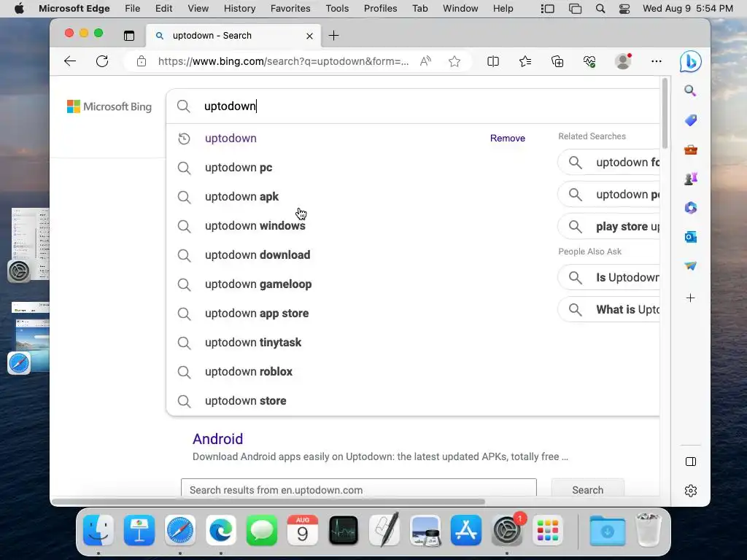Choose suggestion uptodown app store
This screenshot has width=747, height=560.
pos(257,314)
